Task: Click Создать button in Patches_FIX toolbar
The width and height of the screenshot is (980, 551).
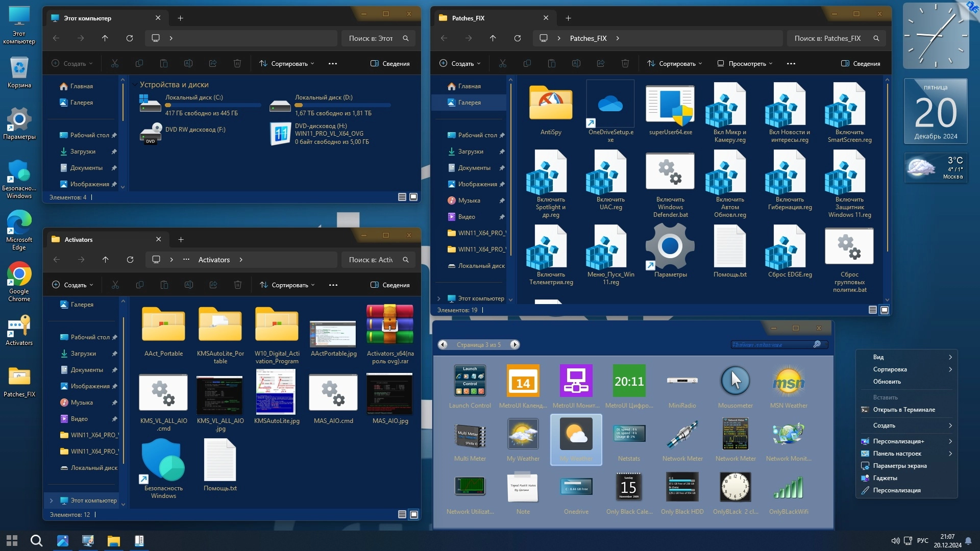Action: click(x=460, y=63)
